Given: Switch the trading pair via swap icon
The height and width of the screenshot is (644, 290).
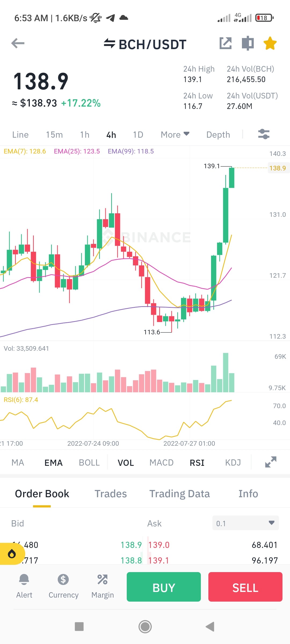Looking at the screenshot, I should coord(110,43).
